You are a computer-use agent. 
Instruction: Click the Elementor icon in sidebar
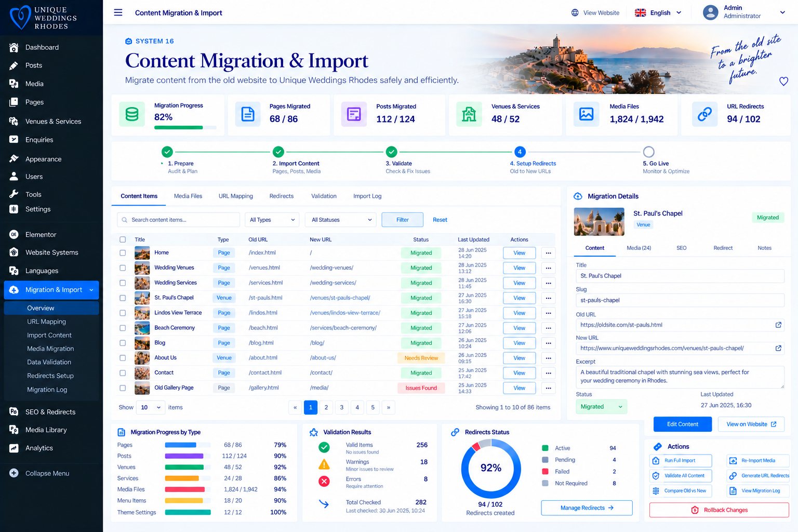[x=14, y=234]
